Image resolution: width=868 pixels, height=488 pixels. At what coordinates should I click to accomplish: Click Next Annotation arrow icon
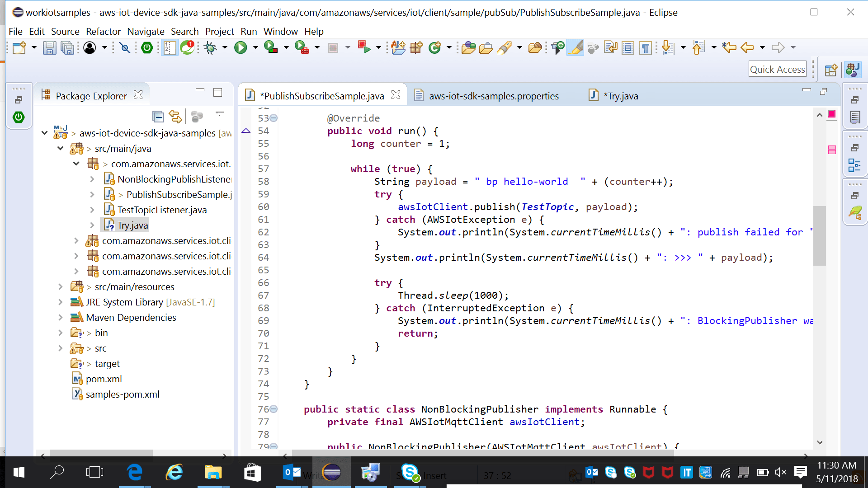[667, 47]
